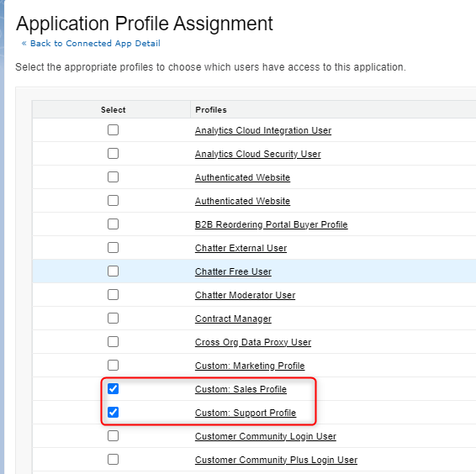Click the Profiles column header
The width and height of the screenshot is (476, 474).
pyautogui.click(x=211, y=109)
